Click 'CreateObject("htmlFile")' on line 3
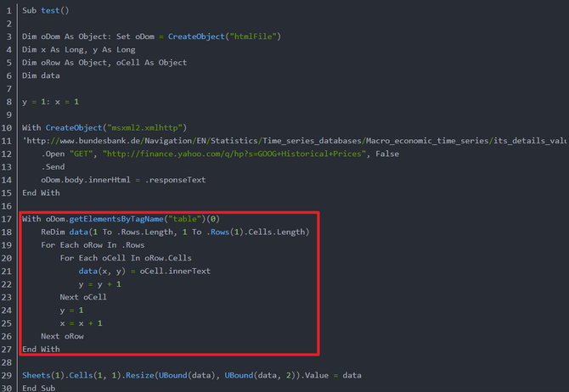 (x=224, y=36)
